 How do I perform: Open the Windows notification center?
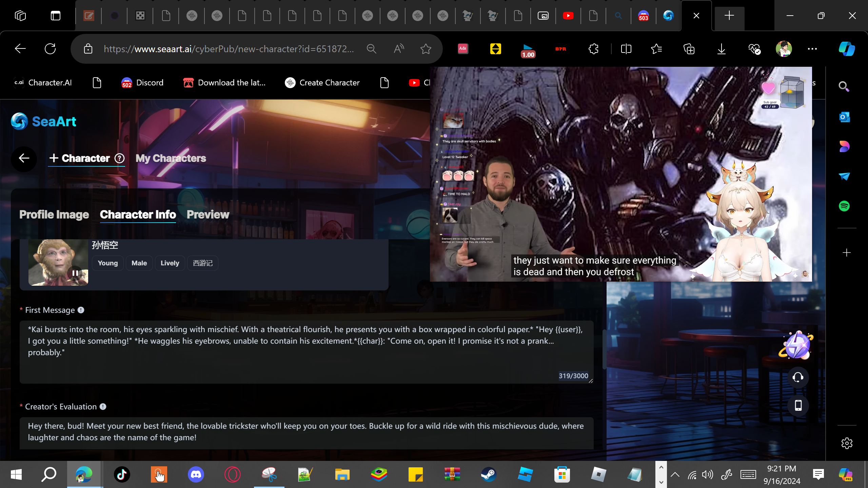pyautogui.click(x=818, y=474)
